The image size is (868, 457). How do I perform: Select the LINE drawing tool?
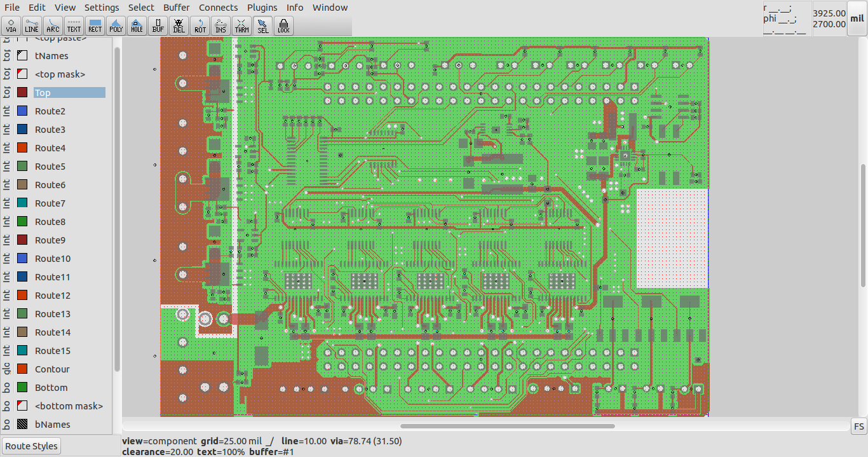click(x=32, y=25)
